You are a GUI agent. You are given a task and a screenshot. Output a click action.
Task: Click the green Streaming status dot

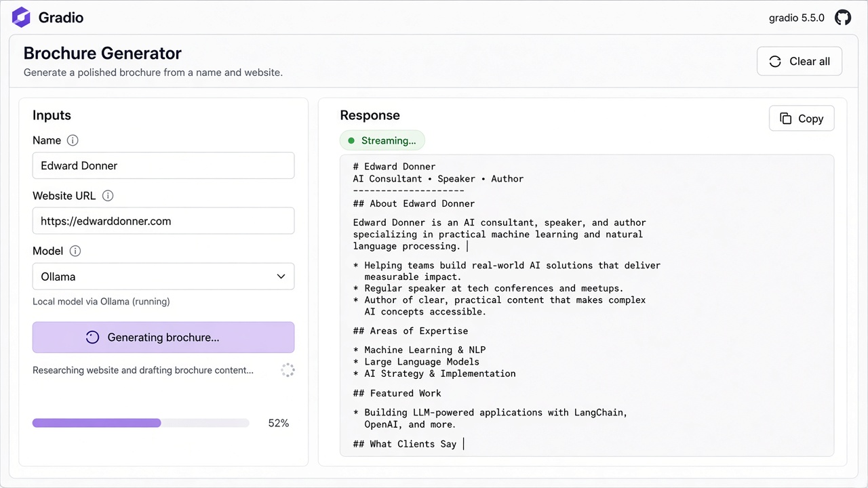tap(351, 141)
